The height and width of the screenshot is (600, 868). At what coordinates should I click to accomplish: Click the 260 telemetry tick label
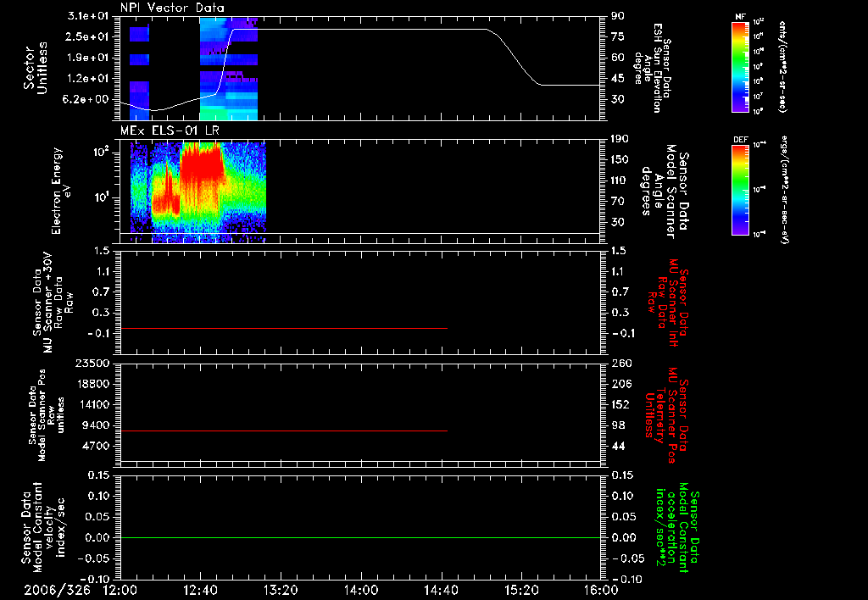pyautogui.click(x=620, y=363)
